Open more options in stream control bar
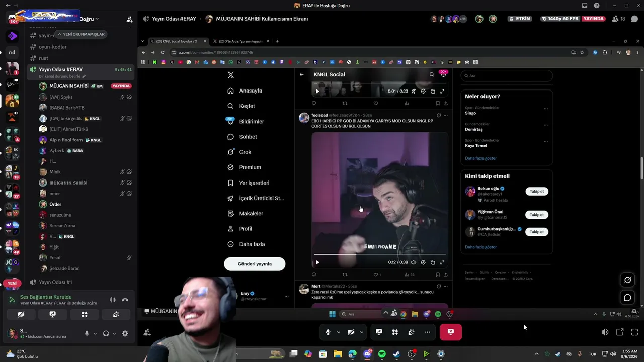 pos(427,332)
